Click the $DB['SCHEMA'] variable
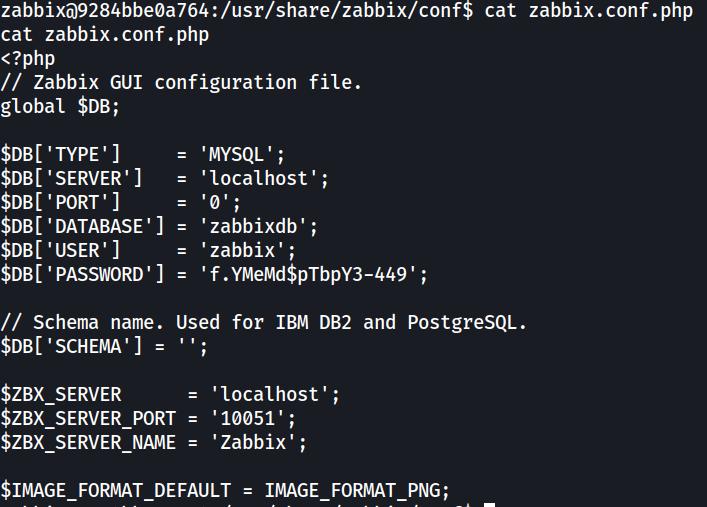Image resolution: width=707 pixels, height=507 pixels. click(71, 346)
